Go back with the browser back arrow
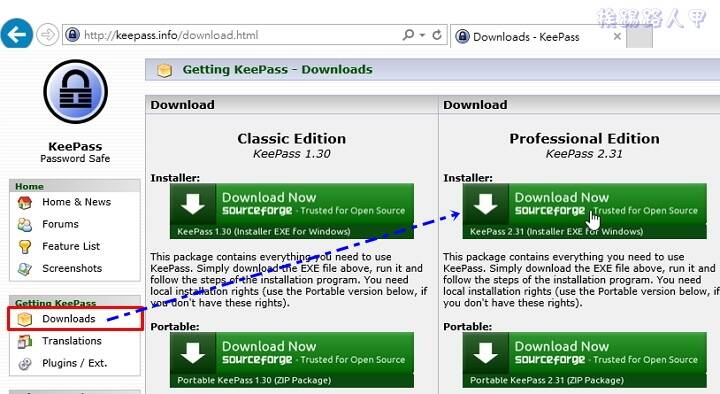 (17, 34)
